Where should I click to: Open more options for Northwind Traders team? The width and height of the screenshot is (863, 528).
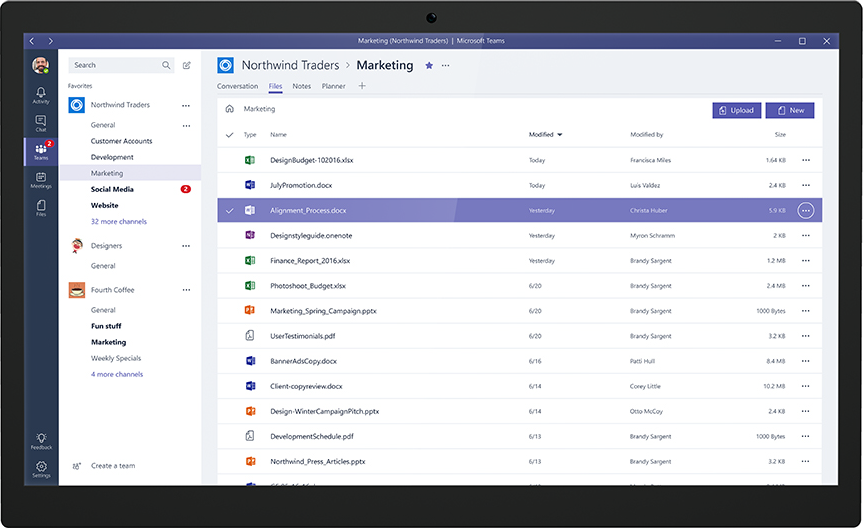tap(186, 105)
